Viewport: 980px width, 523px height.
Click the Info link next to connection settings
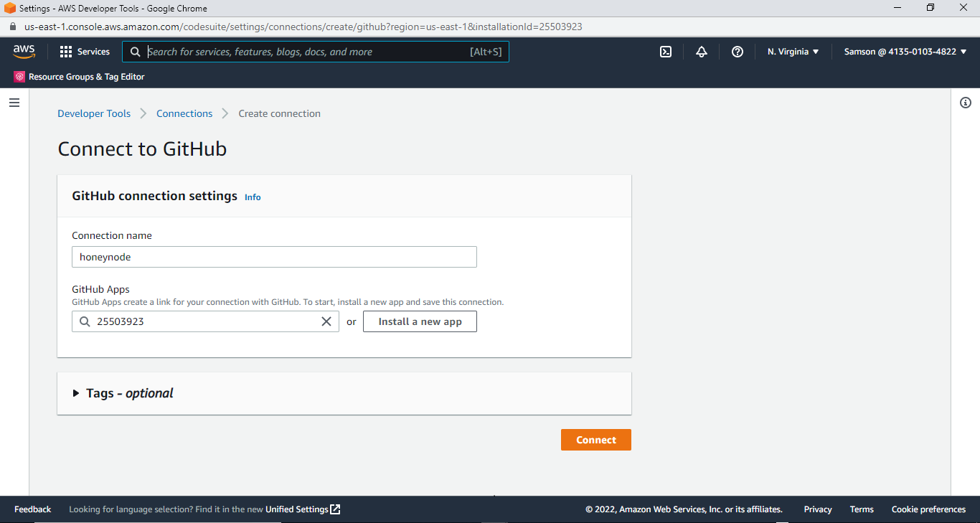(x=252, y=196)
